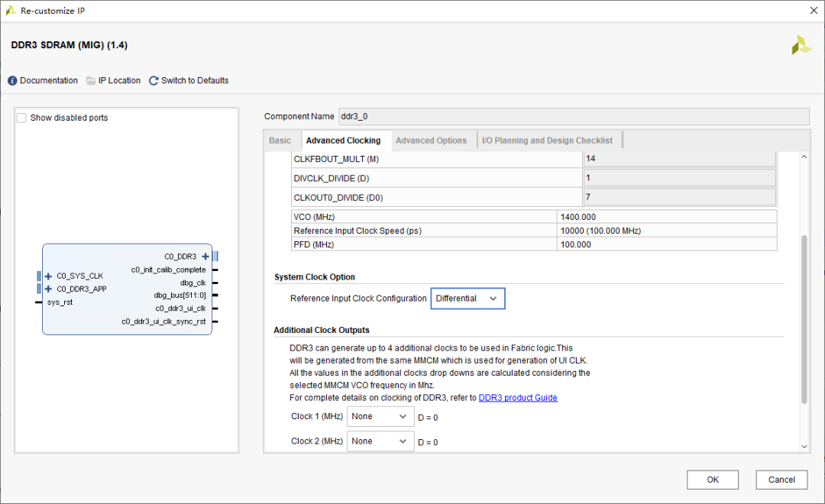Open the Documentation info icon
Viewport: 825px width, 504px height.
[12, 81]
